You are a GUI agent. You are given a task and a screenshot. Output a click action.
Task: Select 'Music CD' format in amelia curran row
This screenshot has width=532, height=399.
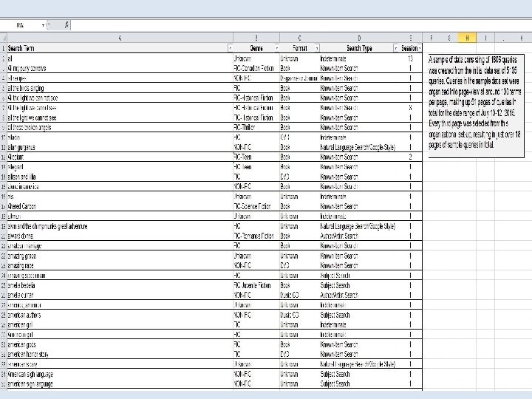(x=299, y=295)
